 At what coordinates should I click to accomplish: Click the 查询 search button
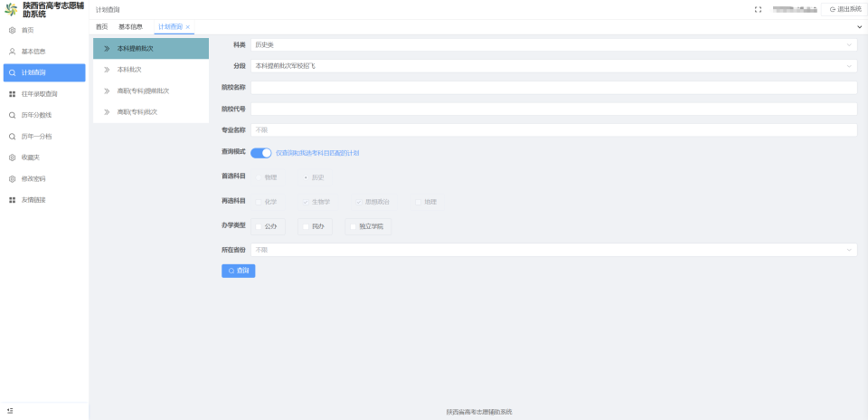238,271
